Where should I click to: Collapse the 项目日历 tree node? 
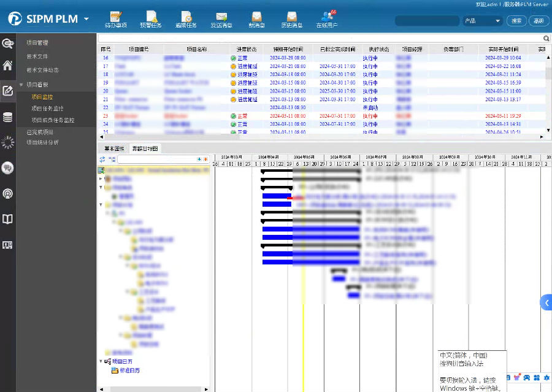point(101,361)
